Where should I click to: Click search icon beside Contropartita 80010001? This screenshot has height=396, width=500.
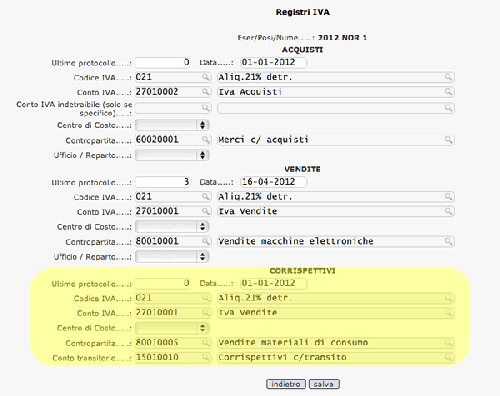[206, 241]
